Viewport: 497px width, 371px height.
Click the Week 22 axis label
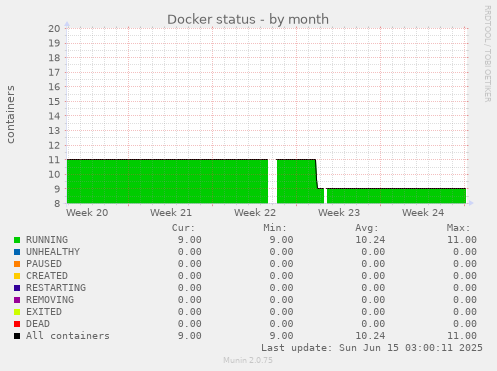coord(255,213)
